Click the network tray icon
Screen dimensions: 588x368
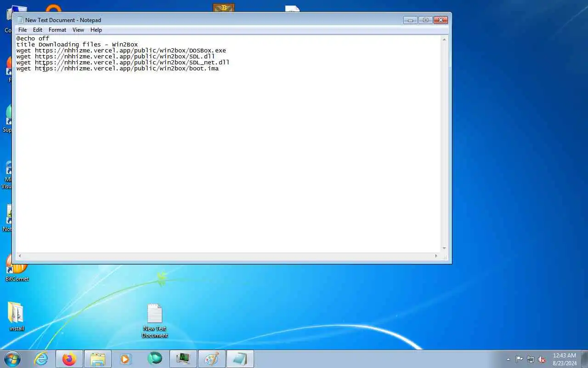point(531,359)
